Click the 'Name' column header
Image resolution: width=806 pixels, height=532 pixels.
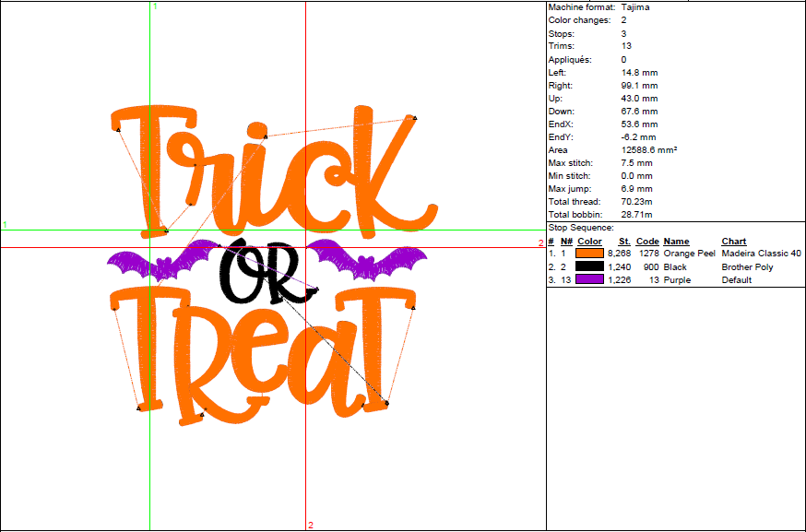click(x=676, y=242)
